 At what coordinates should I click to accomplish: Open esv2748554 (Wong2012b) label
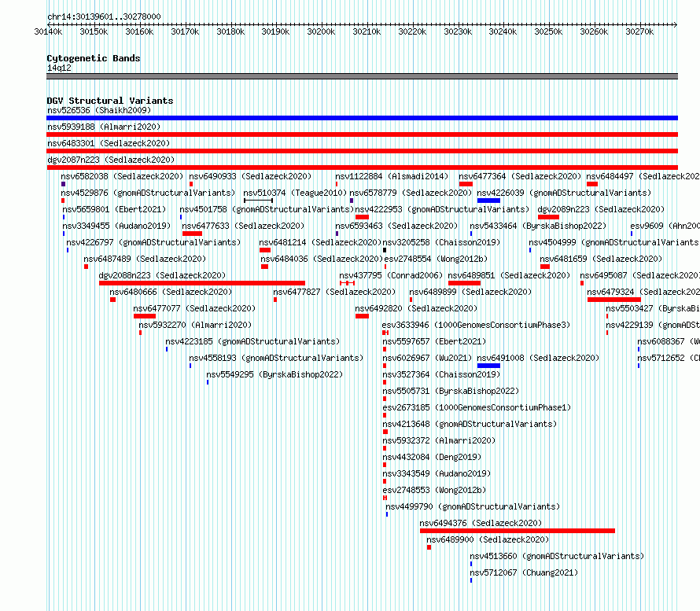tap(437, 259)
